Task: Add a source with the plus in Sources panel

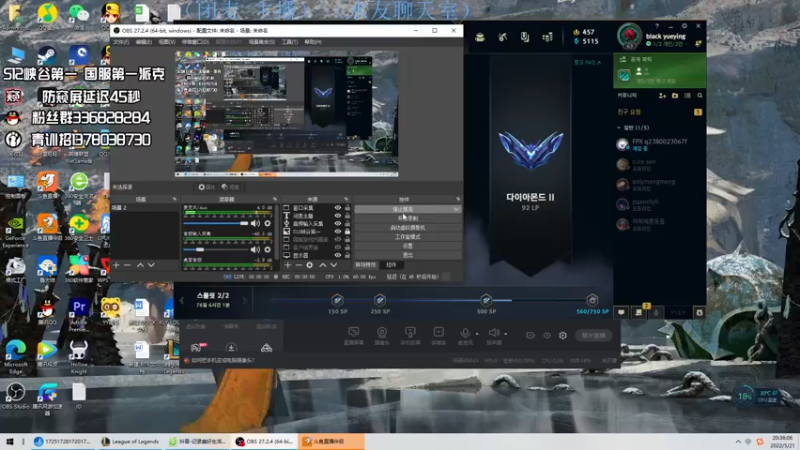Action: (288, 265)
